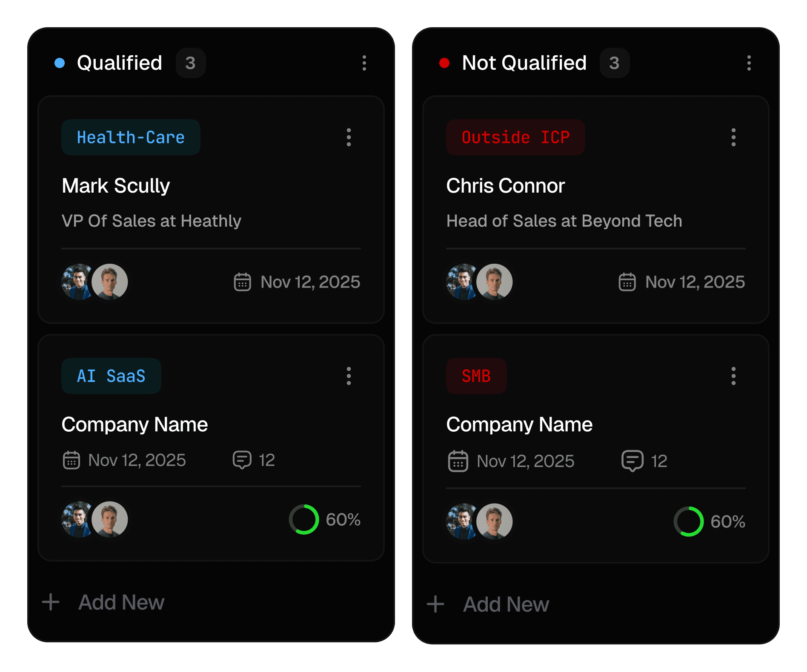Open the kebab menu on Mark Scully's card

point(349,137)
